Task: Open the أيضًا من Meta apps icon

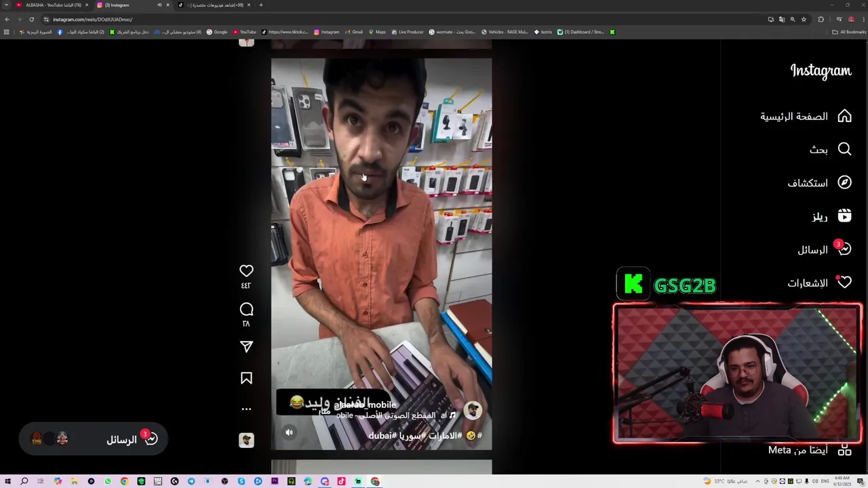Action: 844,450
